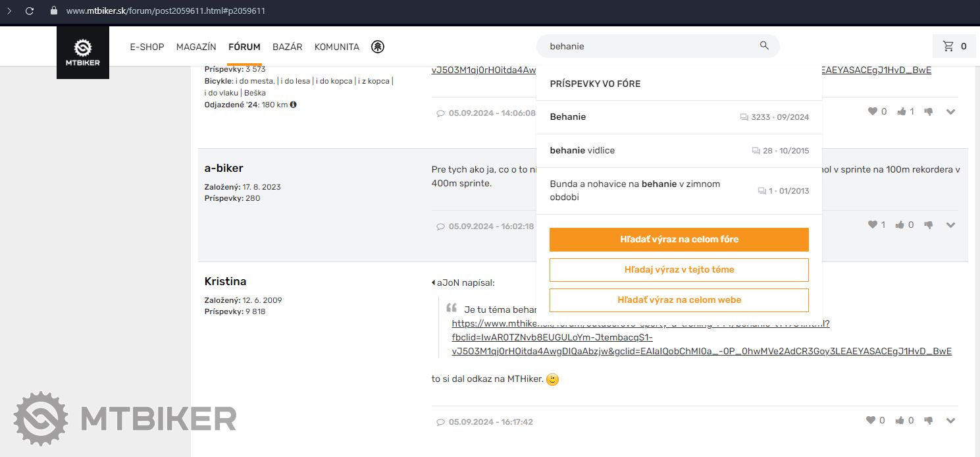Viewport: 980px width, 457px height.
Task: Like the top post with heart icon
Action: pyautogui.click(x=872, y=112)
